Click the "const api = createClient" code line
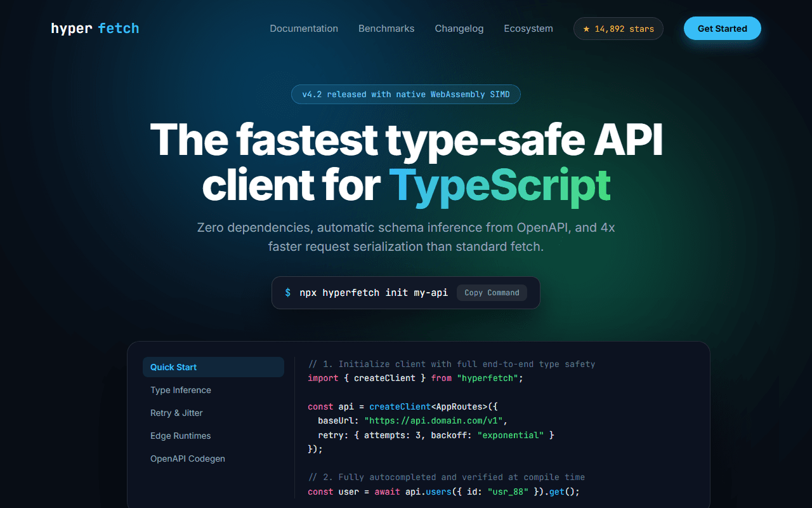The width and height of the screenshot is (812, 508). pos(403,406)
